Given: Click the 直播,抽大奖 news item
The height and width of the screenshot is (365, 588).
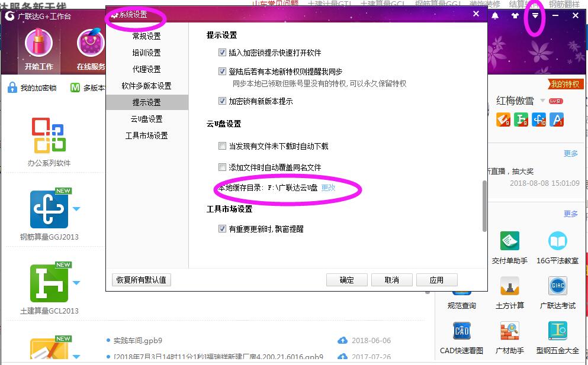Looking at the screenshot, I should click(512, 171).
